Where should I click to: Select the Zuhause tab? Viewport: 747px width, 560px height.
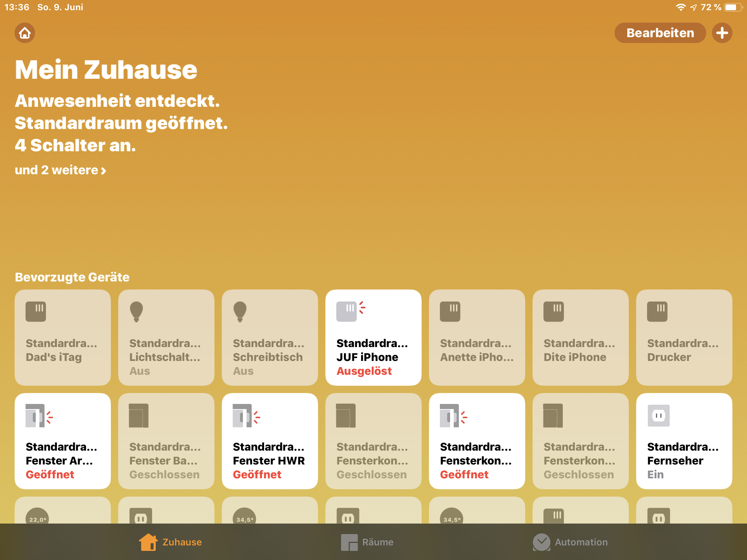170,542
